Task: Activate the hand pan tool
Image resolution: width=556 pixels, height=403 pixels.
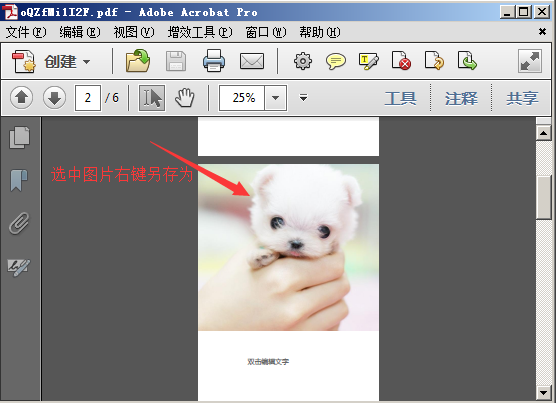Action: click(185, 97)
